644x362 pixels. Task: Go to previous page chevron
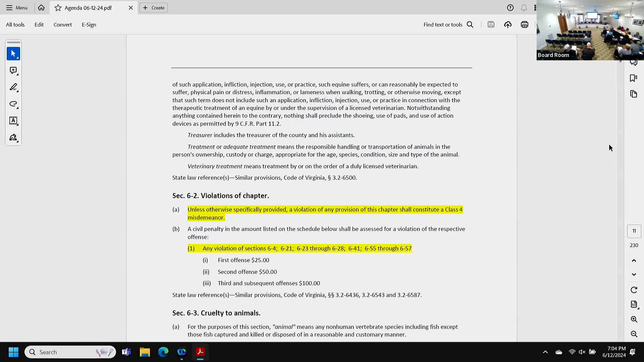tap(634, 260)
